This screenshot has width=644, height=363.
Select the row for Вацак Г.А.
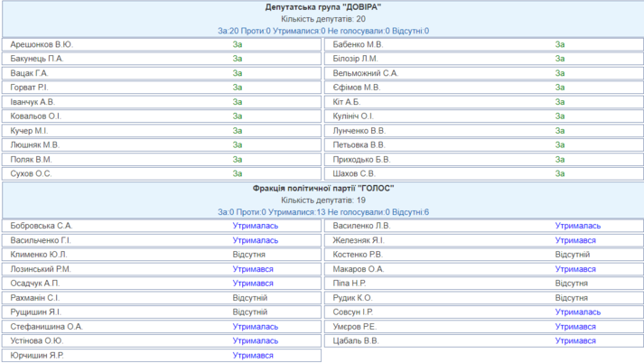(x=29, y=73)
